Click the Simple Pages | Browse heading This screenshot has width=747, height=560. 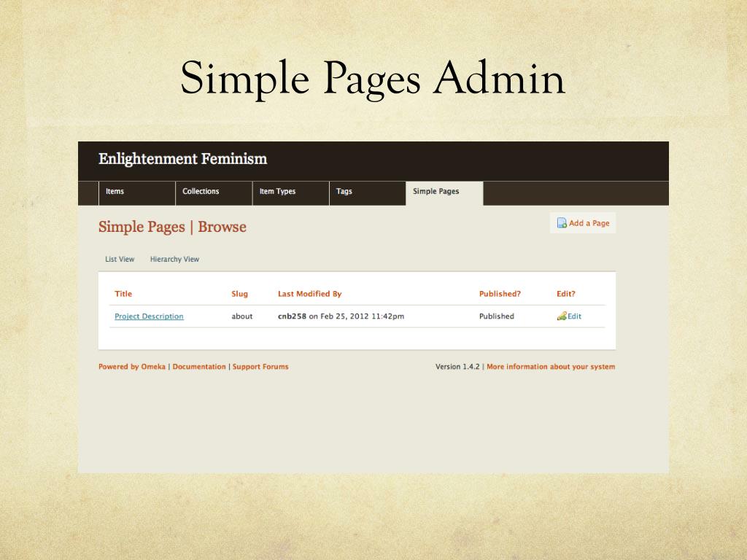coord(172,227)
